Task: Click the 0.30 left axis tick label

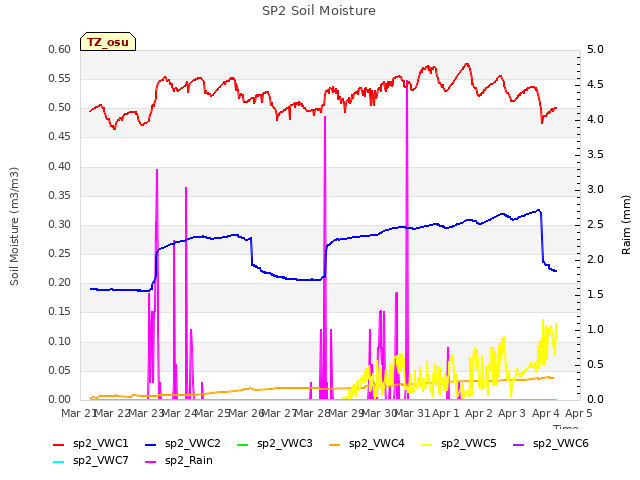Action: pos(60,224)
